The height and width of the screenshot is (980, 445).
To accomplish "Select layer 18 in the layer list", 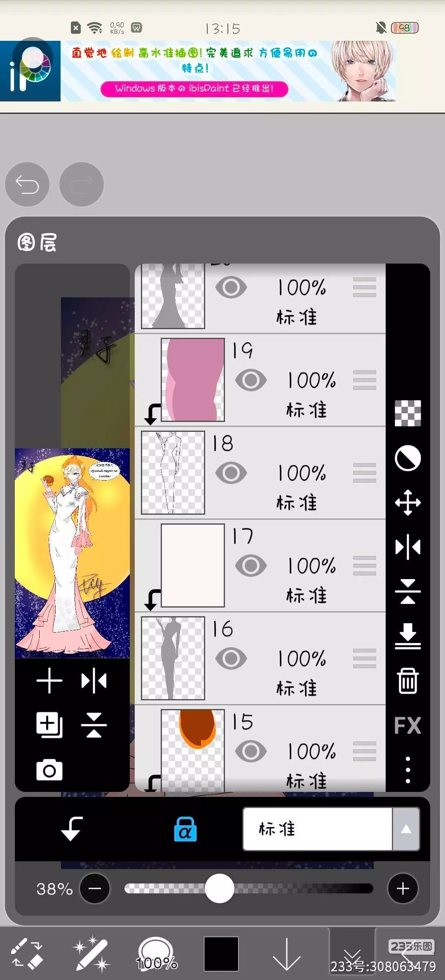I will click(x=260, y=473).
